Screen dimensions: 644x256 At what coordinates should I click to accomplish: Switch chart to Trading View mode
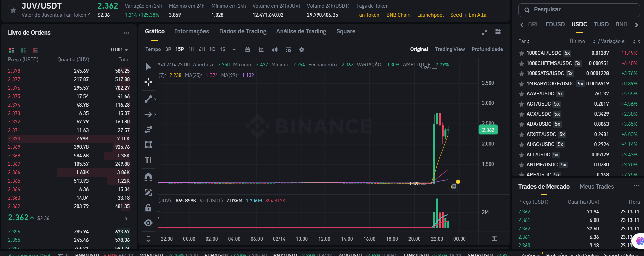click(450, 49)
